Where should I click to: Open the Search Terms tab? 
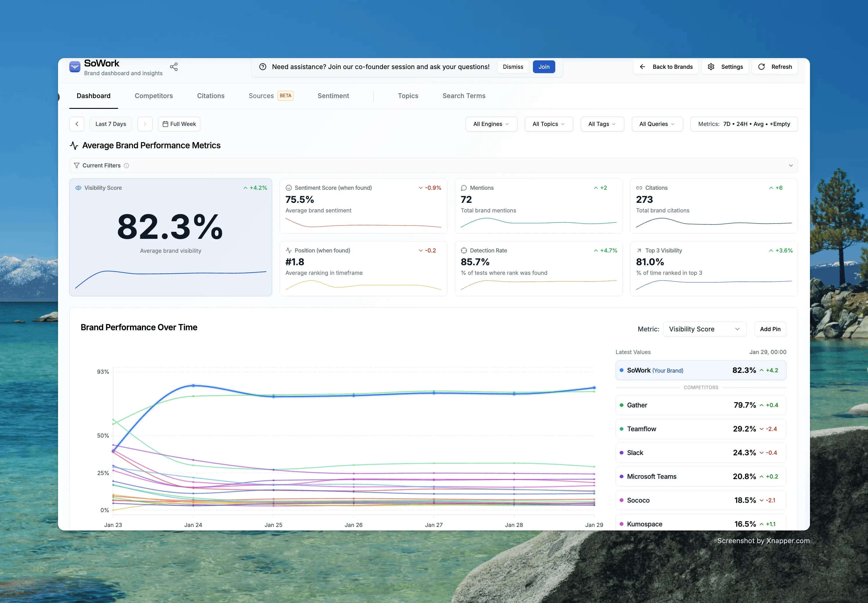coord(464,95)
